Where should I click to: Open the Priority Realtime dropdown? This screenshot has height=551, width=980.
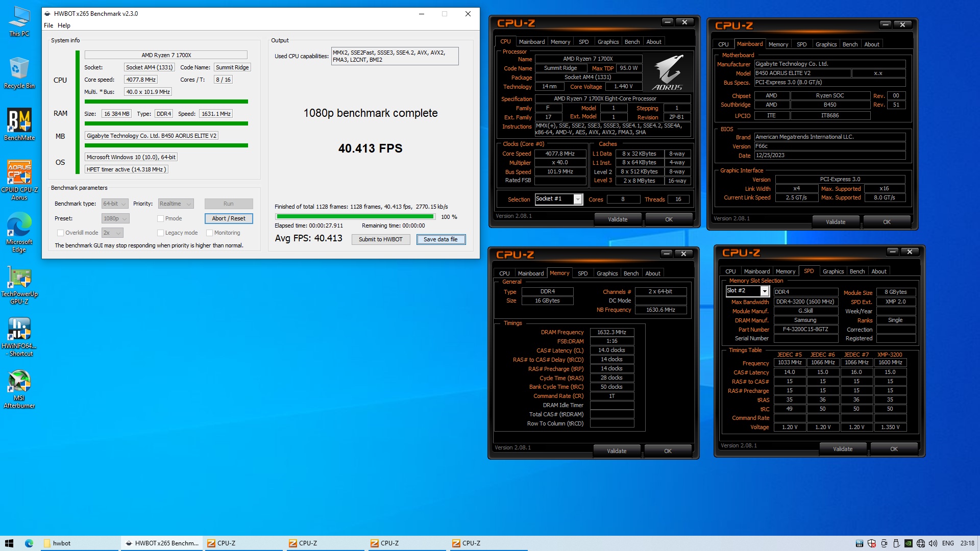(176, 204)
